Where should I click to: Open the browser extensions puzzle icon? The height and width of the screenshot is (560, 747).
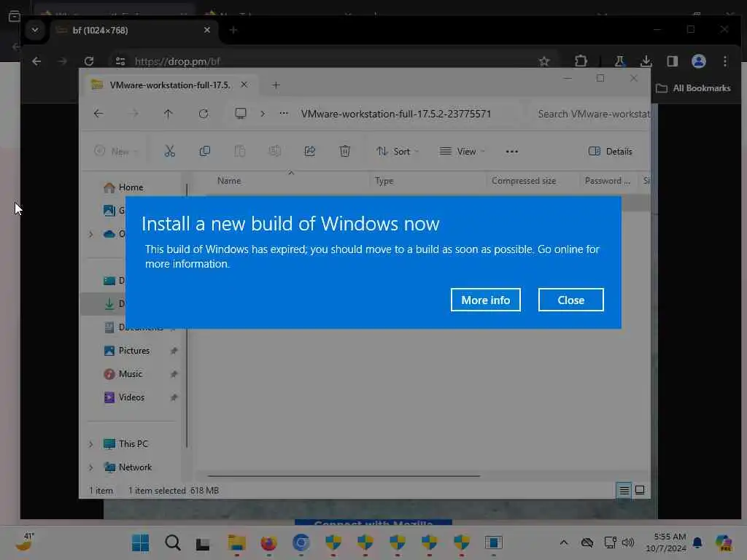581,61
